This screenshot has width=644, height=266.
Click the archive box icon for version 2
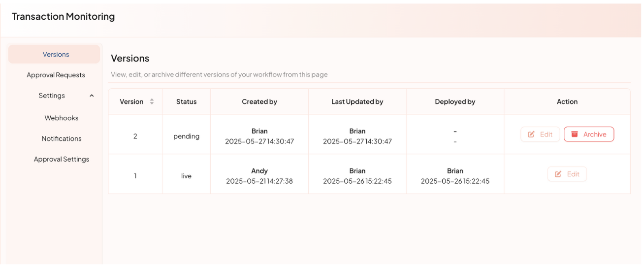tap(574, 134)
